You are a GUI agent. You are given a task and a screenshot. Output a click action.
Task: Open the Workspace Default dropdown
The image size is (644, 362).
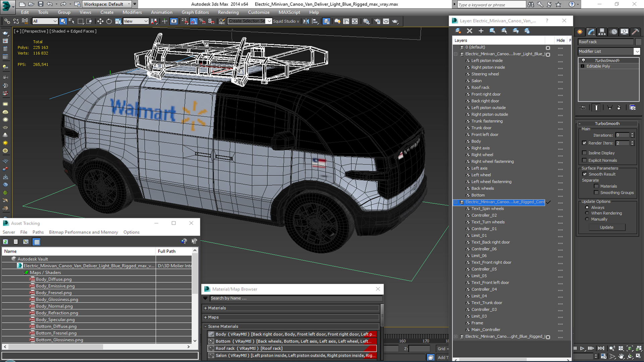coord(107,4)
